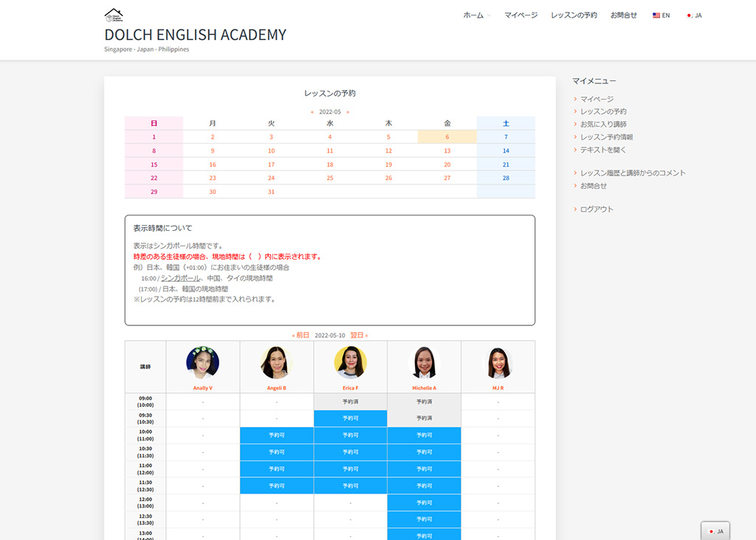Screen dimensions: 756x540
Task: Select May 29 on the calendar
Action: pyautogui.click(x=154, y=192)
